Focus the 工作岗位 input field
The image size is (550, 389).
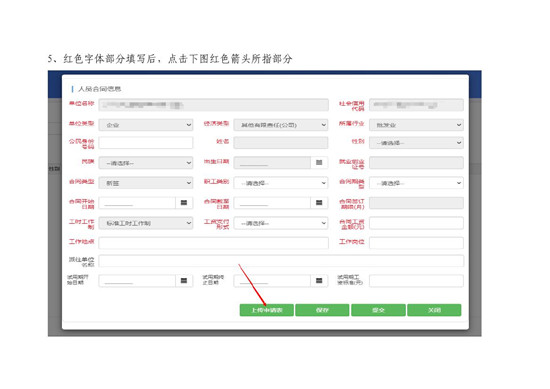[x=416, y=243]
